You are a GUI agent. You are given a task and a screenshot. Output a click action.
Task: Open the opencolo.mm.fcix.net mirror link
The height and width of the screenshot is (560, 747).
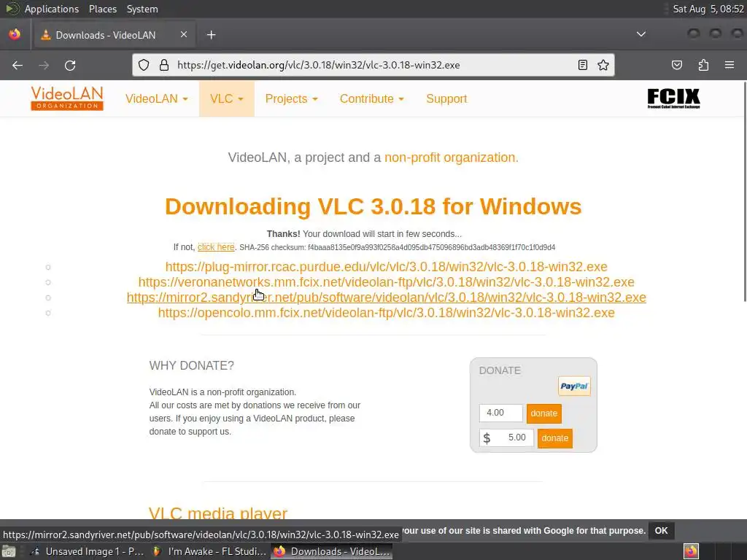[387, 313]
